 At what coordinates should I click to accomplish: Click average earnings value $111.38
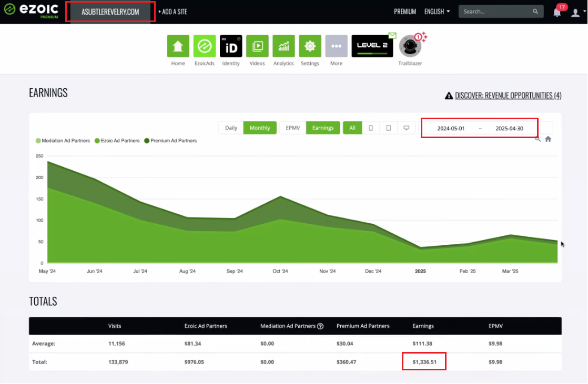[x=422, y=344]
